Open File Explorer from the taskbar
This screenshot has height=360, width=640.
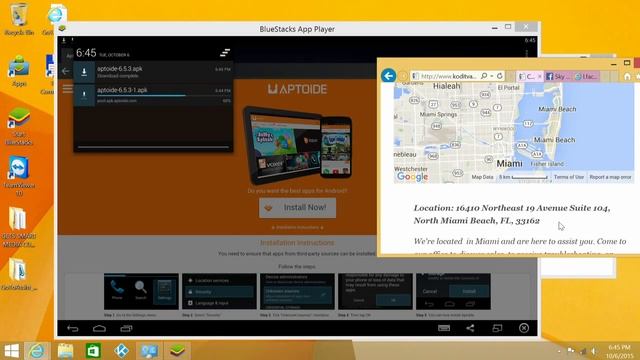(x=65, y=351)
